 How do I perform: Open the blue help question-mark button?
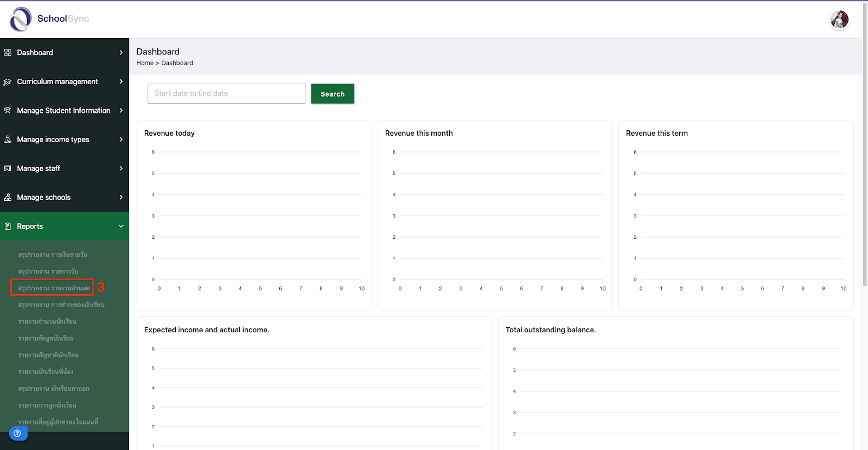pos(17,433)
